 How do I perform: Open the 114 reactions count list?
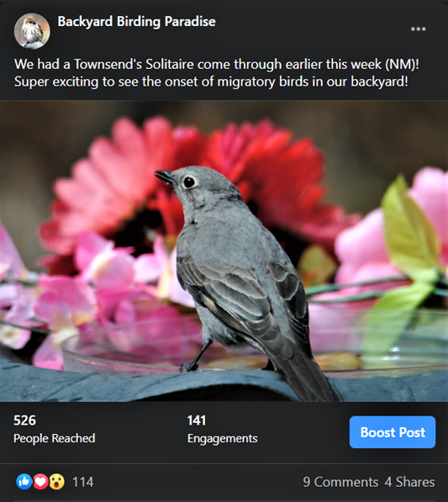pyautogui.click(x=83, y=482)
